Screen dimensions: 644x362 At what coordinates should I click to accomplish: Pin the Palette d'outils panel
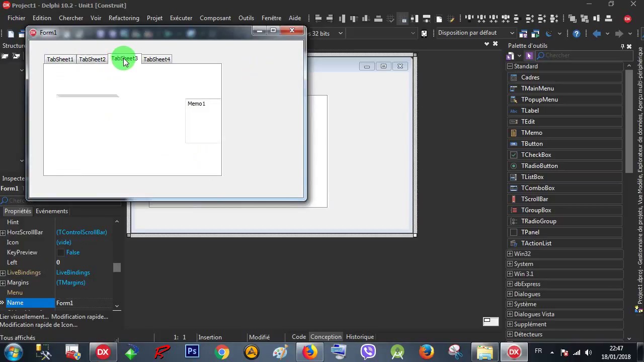pyautogui.click(x=622, y=46)
